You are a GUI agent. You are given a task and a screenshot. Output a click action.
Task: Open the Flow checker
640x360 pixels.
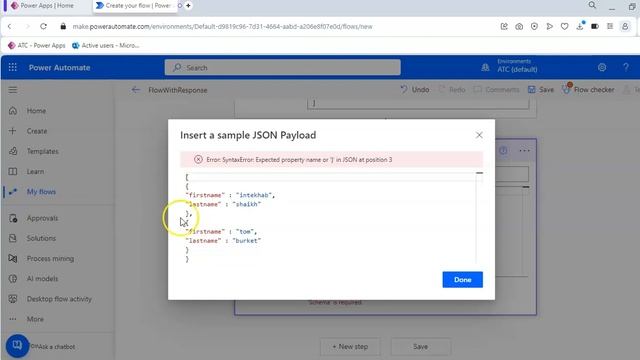588,89
